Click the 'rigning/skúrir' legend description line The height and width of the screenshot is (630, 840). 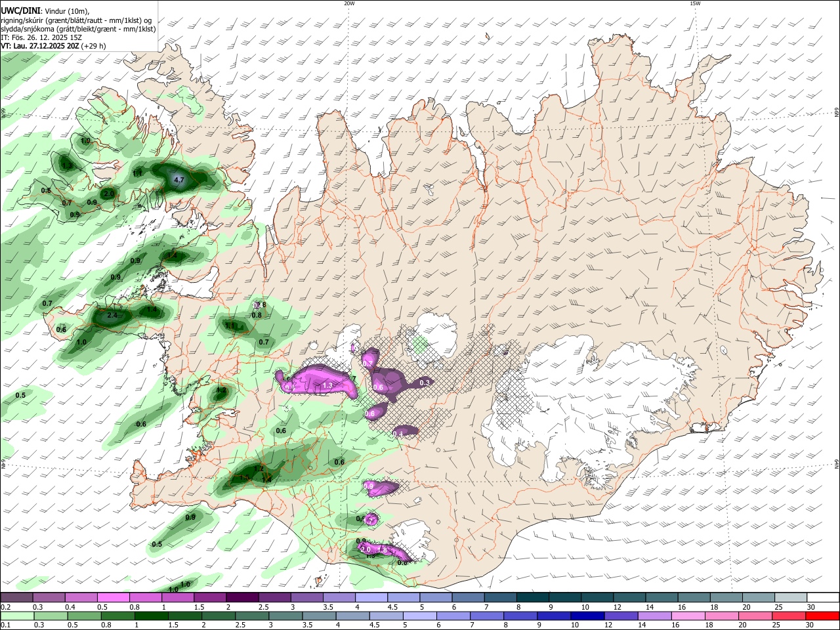76,20
